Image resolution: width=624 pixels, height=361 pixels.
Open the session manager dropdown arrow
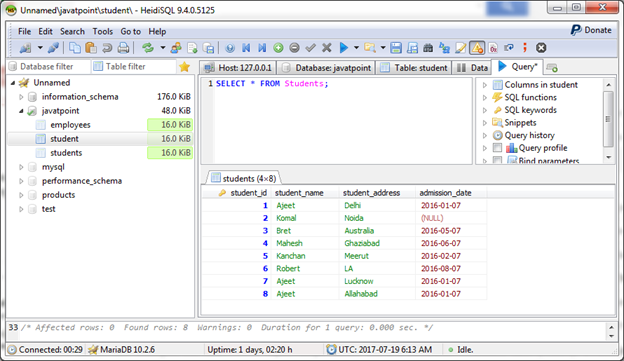click(x=40, y=48)
